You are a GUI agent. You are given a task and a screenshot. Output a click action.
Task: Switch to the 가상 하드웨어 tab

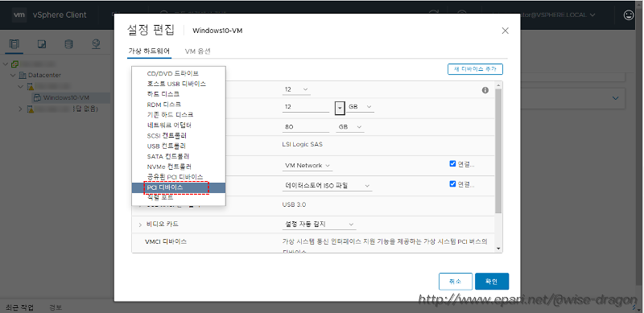tap(149, 51)
